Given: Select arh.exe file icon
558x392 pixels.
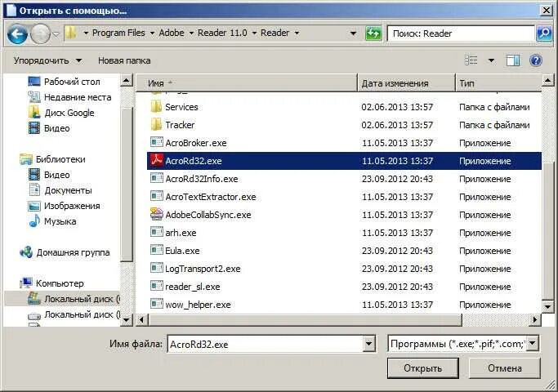Looking at the screenshot, I should point(157,232).
